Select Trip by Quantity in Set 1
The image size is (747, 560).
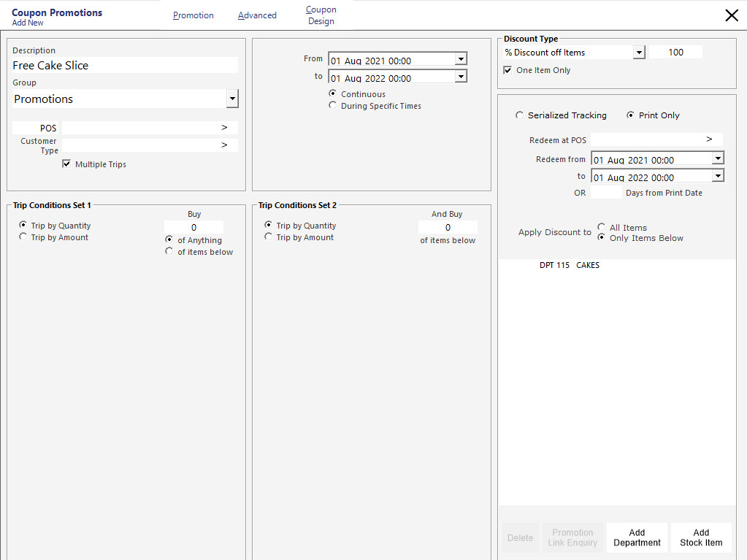(x=23, y=225)
